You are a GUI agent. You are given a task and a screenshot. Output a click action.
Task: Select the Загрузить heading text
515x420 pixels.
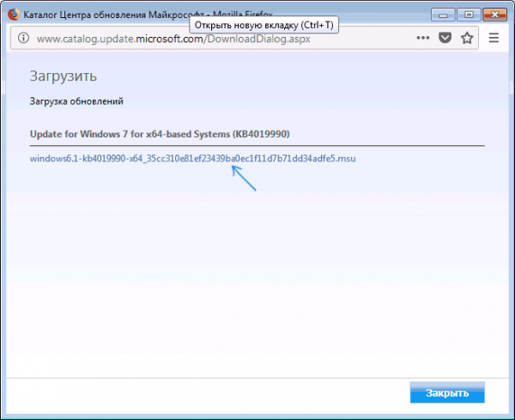pos(64,76)
